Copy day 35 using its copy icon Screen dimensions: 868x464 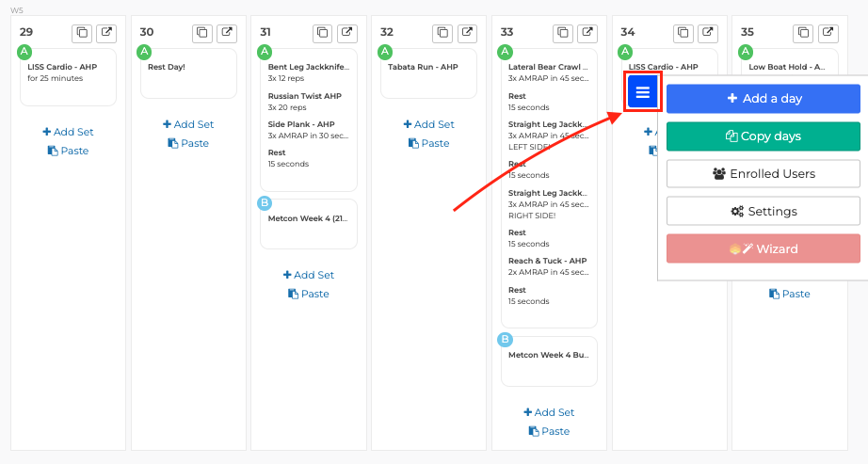pyautogui.click(x=804, y=33)
